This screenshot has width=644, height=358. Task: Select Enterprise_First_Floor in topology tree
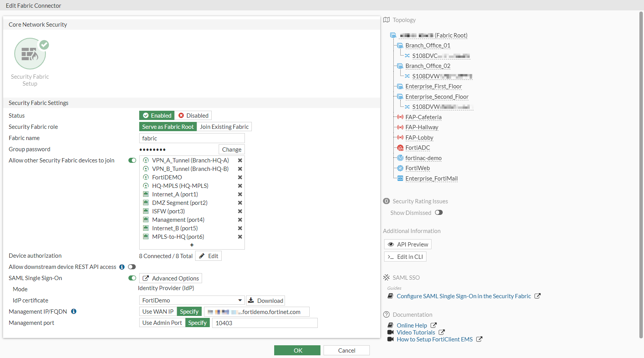433,86
